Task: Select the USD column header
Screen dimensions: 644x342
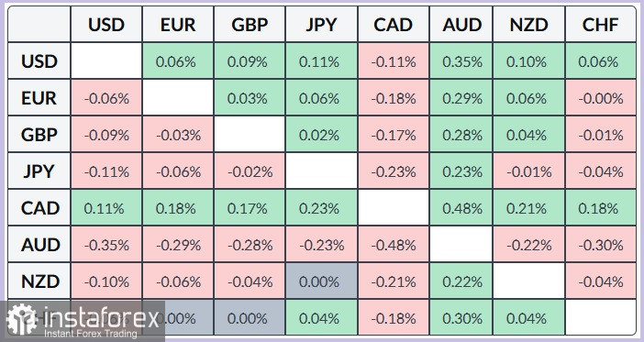Action: (x=106, y=24)
